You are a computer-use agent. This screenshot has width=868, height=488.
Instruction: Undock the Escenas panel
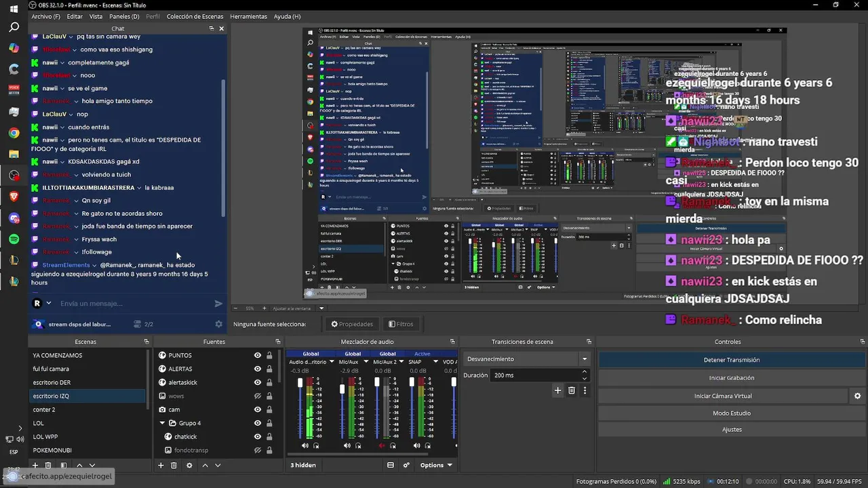click(146, 342)
